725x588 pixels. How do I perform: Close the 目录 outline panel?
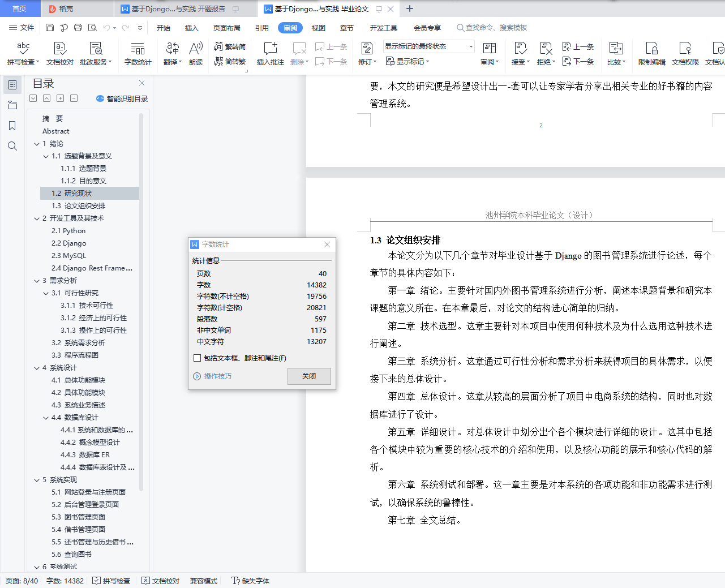pos(141,83)
